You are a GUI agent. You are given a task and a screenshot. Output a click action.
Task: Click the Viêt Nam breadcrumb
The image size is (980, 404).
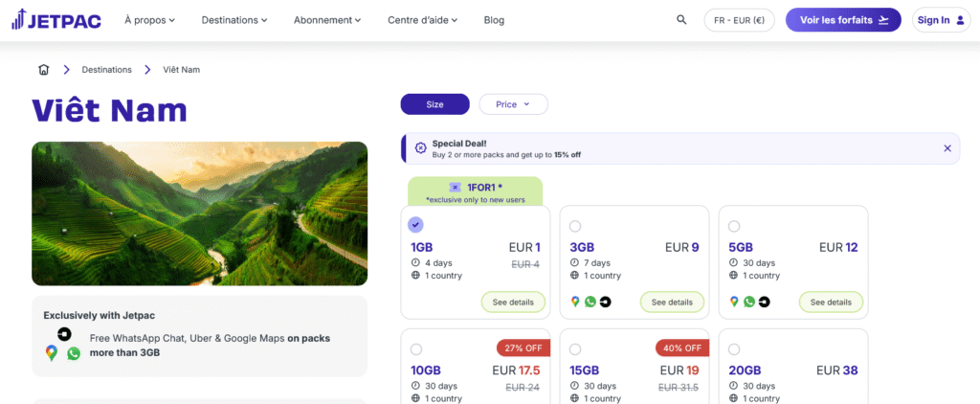tap(181, 70)
